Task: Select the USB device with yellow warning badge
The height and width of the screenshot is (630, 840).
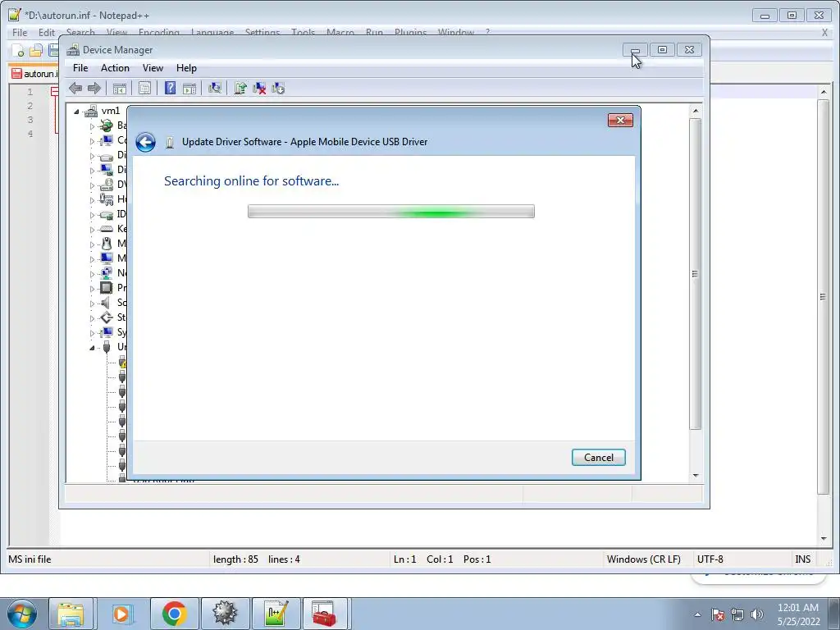Action: click(x=122, y=362)
